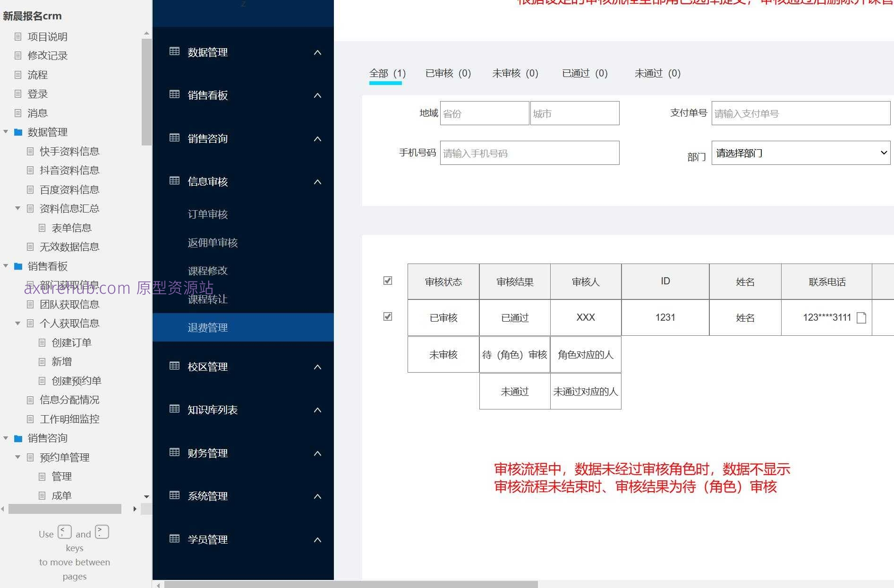Click the grid icon beside 校区管理 menu
Viewport: 894px width, 588px height.
174,366
